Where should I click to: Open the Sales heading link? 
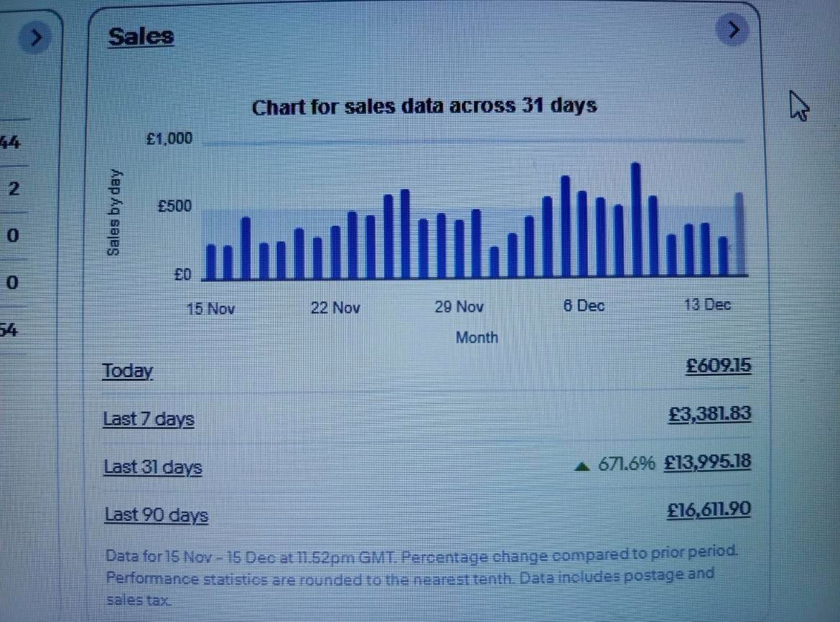141,36
